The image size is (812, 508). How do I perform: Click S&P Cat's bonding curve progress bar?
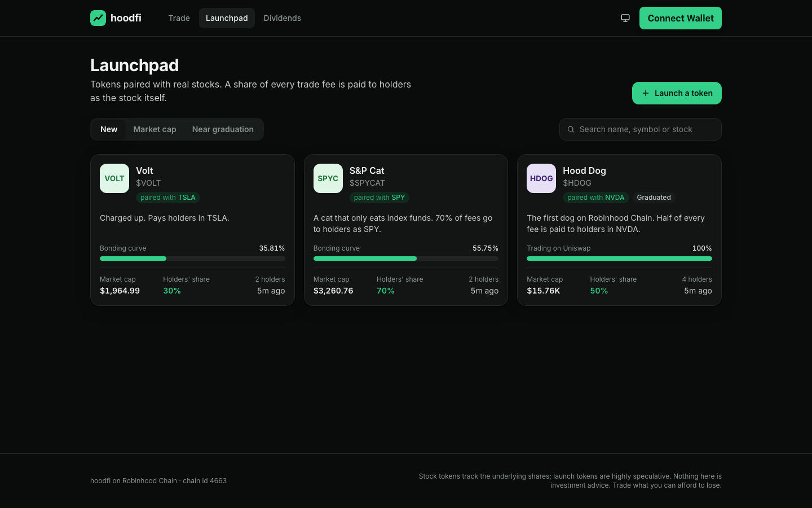[406, 259]
